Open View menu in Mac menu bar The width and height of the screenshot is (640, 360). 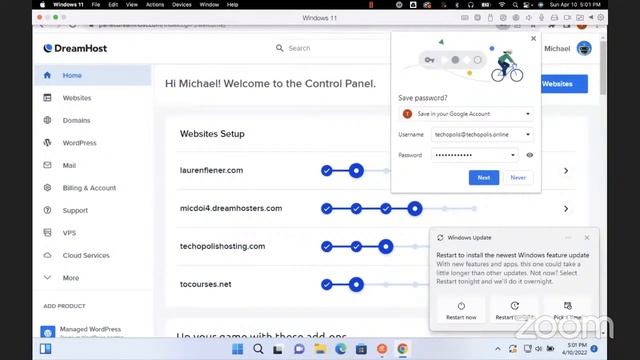coord(131,4)
